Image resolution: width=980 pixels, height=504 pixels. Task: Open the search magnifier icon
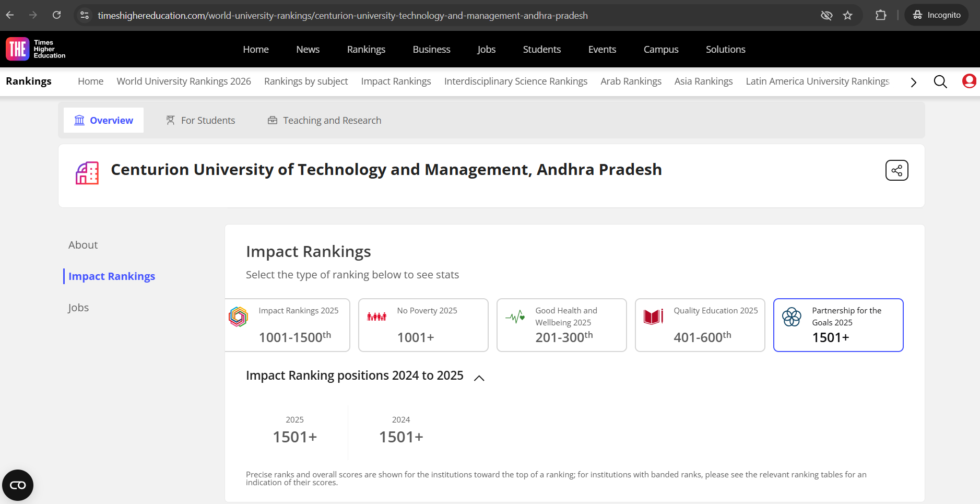[940, 82]
